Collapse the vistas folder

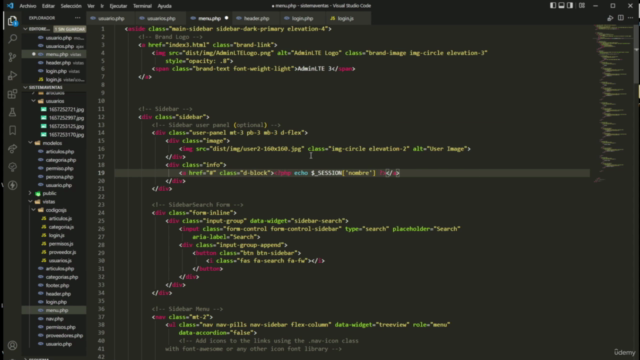point(30,202)
